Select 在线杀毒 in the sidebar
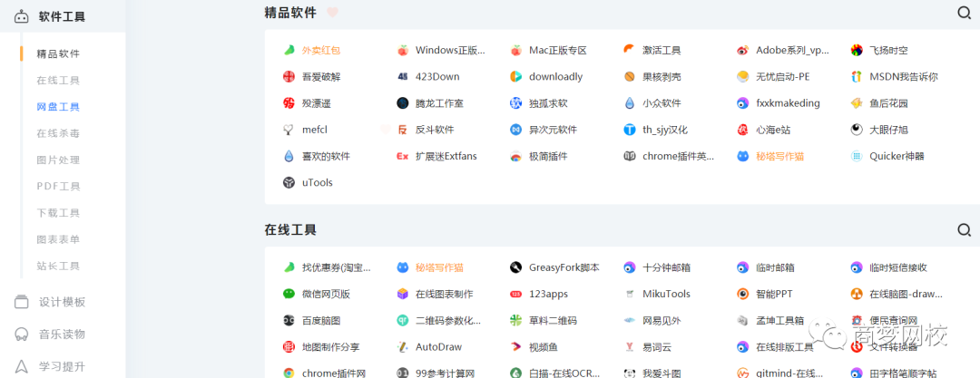The image size is (980, 378). tap(58, 133)
